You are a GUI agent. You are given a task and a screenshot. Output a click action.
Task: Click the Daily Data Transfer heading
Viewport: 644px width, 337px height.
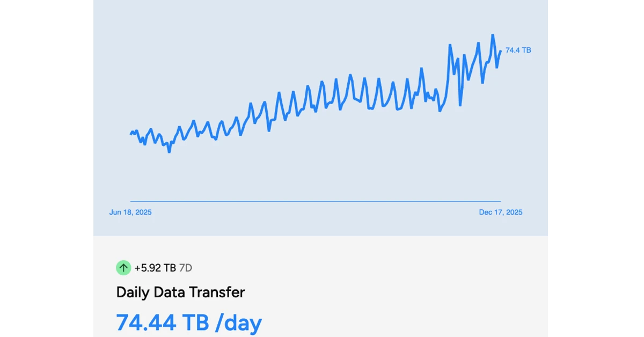[x=180, y=292]
